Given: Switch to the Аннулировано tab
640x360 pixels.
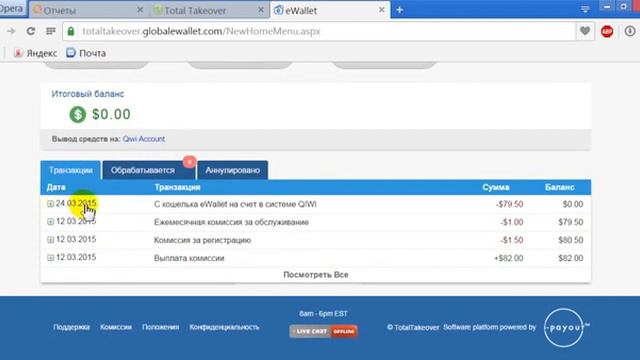Looking at the screenshot, I should pos(232,170).
